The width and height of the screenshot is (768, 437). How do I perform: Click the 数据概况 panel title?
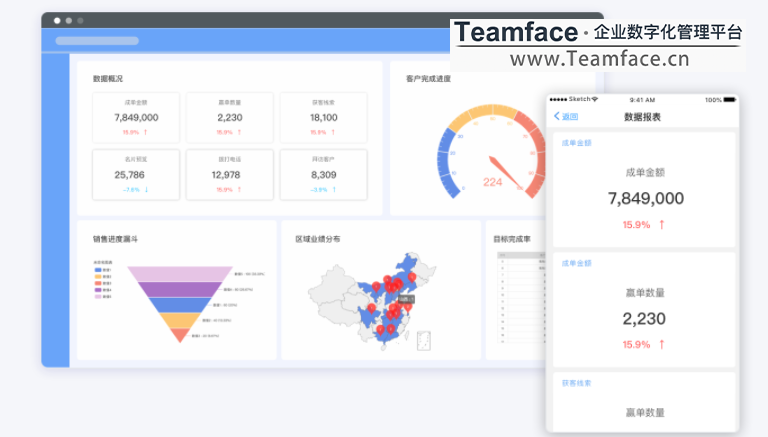click(x=108, y=78)
